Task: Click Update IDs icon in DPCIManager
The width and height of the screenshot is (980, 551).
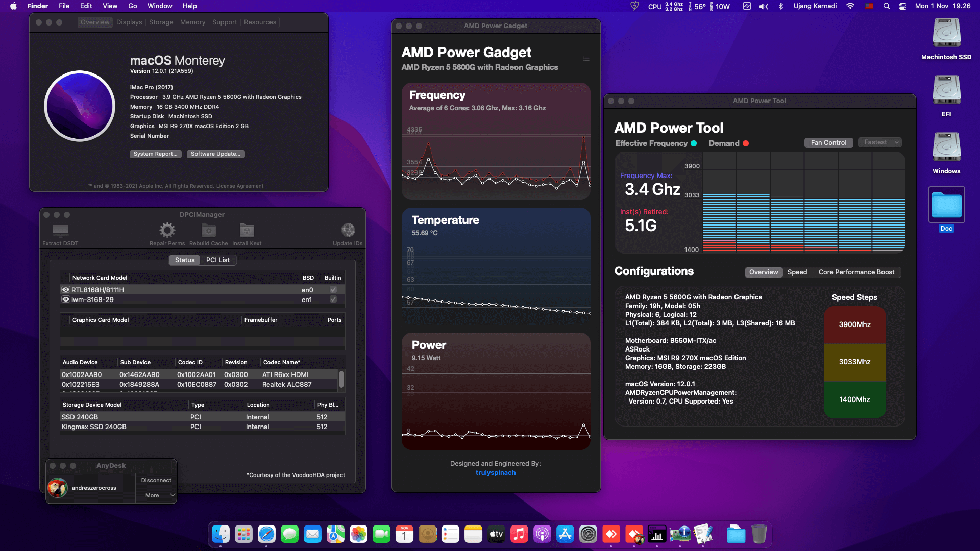Action: coord(348,230)
